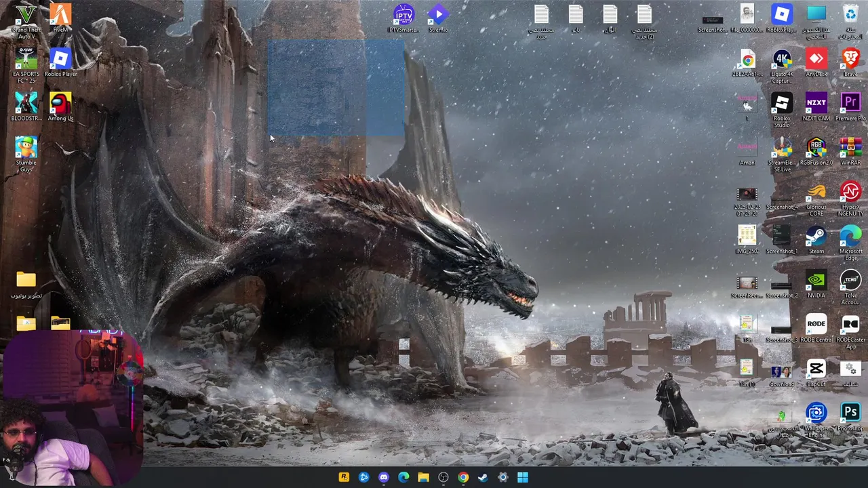
Task: Launch Adobe Premiere Pro from desktop
Action: pyautogui.click(x=850, y=106)
